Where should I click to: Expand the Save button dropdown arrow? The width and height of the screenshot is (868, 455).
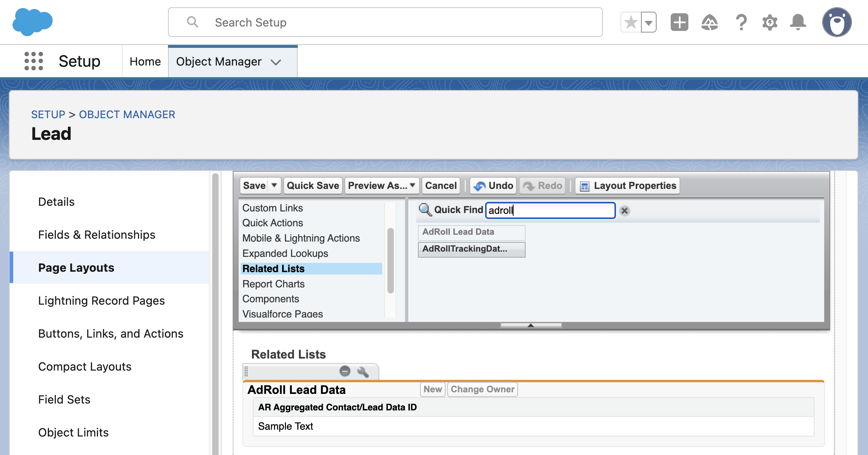(x=274, y=186)
